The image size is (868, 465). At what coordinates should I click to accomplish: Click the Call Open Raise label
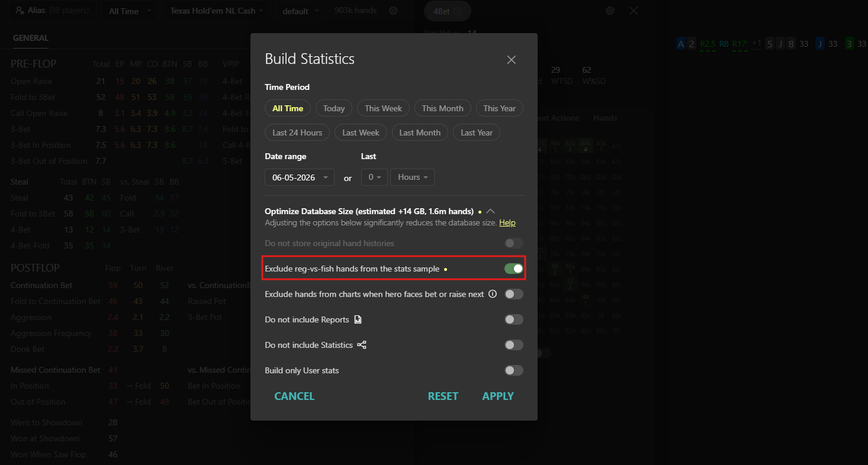click(39, 113)
